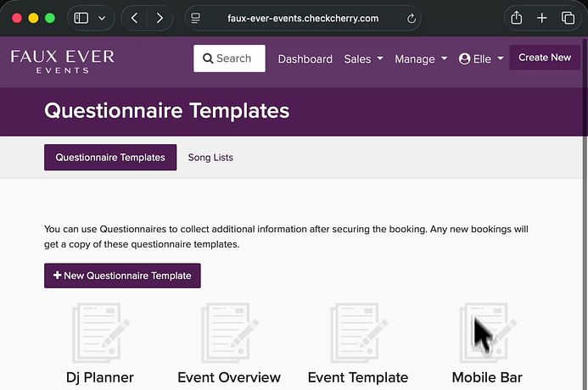This screenshot has height=390, width=588.
Task: Click the Search field in navigation bar
Action: coord(229,58)
